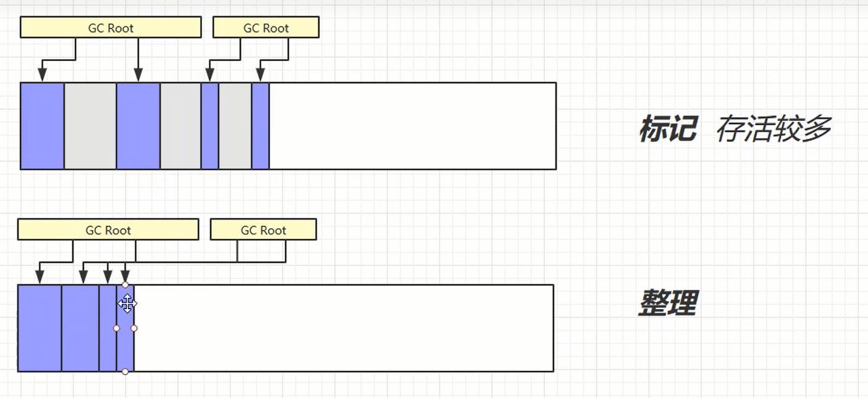Click the third gray block in the 标记 memory bar
This screenshot has width=868, height=398.
coord(235,126)
